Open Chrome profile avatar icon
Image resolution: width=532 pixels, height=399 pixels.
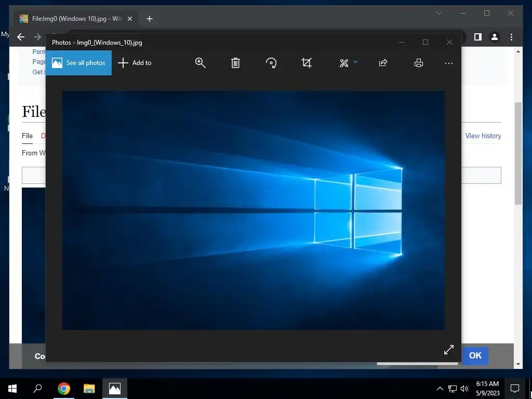(495, 37)
